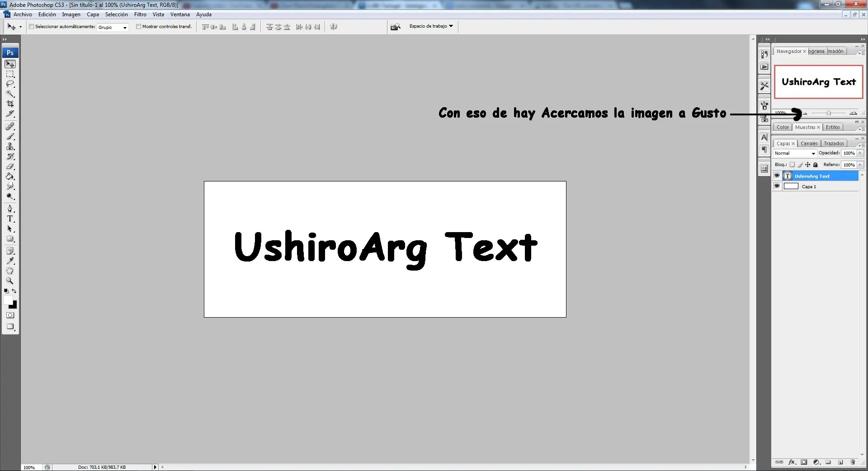Open the Character panel icon
Screen dimensions: 868x471
coord(764,137)
